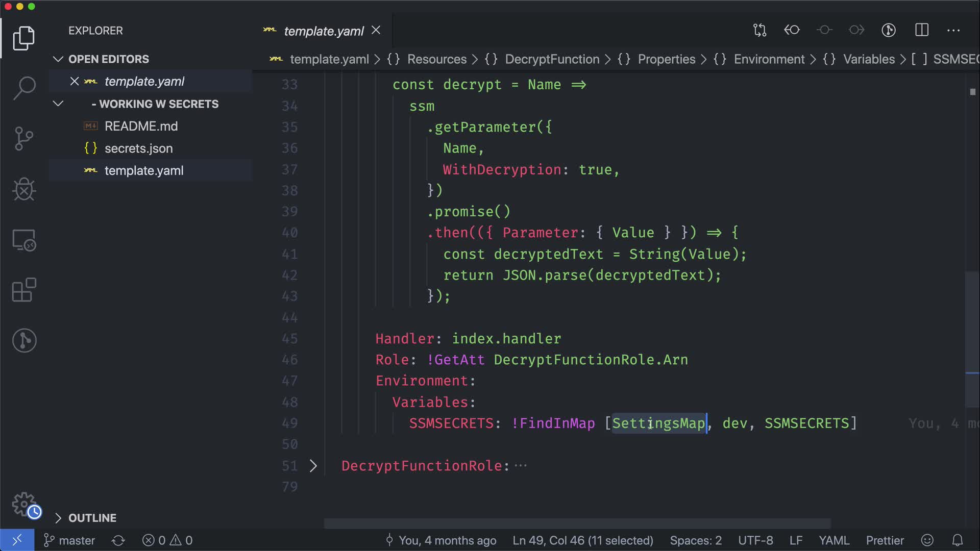Click the horizontal scrollbar in editor
Viewport: 980px width, 551px height.
coord(577,523)
